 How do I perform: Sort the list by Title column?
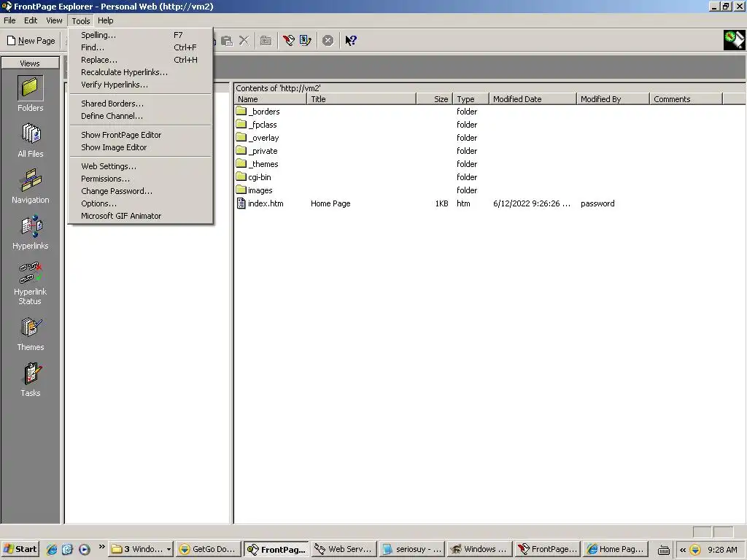pyautogui.click(x=362, y=99)
